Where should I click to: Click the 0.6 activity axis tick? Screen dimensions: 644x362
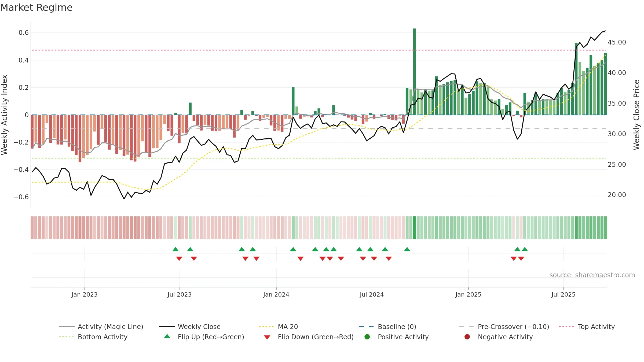coord(24,33)
